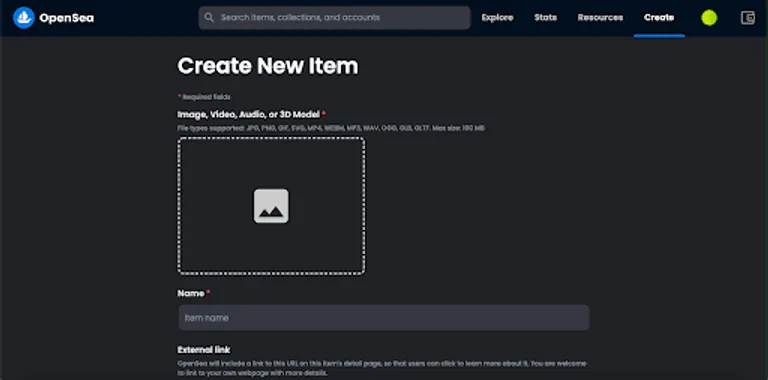
Task: Click the Create New Item heading
Action: [x=268, y=66]
